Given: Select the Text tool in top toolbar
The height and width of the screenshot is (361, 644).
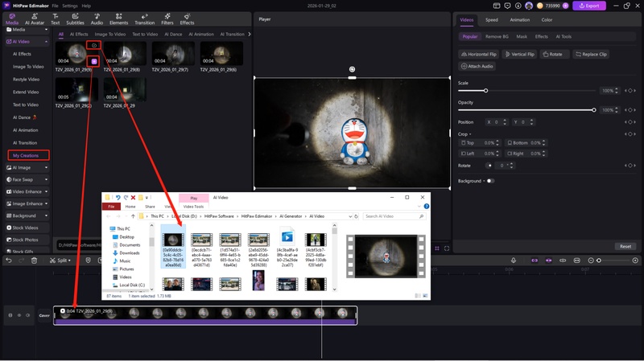Looking at the screenshot, I should (55, 18).
